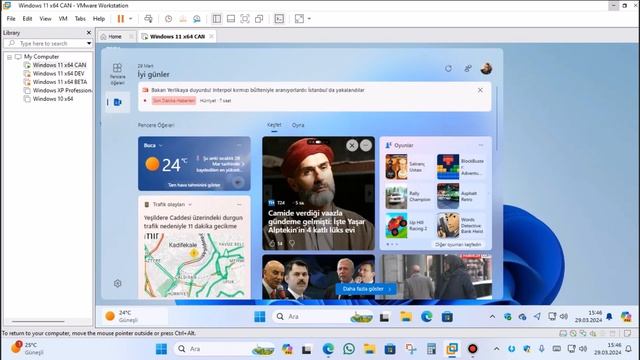Open widgets settings gear icon
Viewport: 640px width, 360px height.
pos(118,283)
